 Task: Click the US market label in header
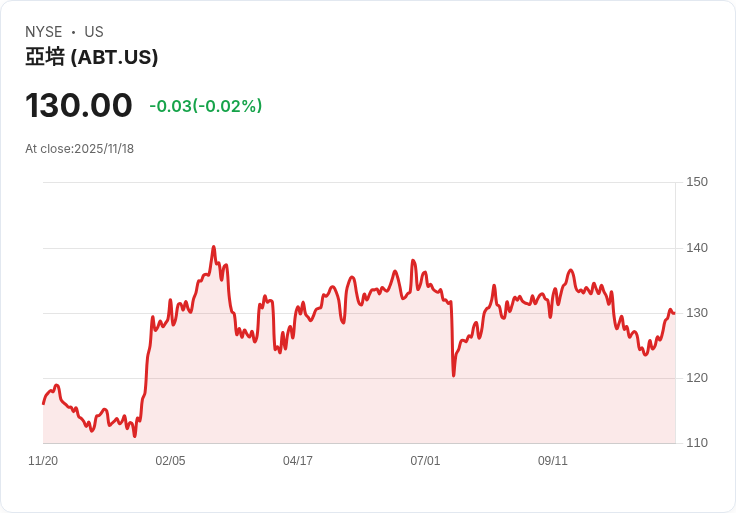[94, 32]
